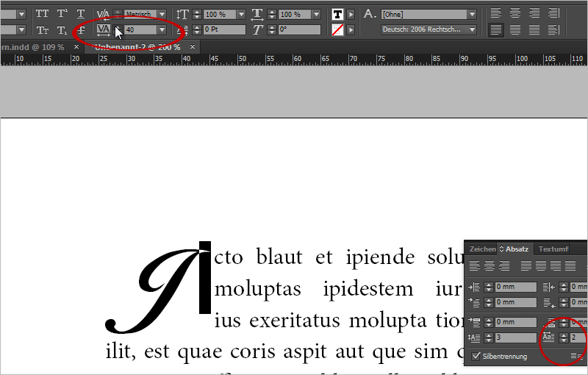This screenshot has width=588, height=375.
Task: Expand the stroke color flyout arrow
Action: (x=351, y=29)
